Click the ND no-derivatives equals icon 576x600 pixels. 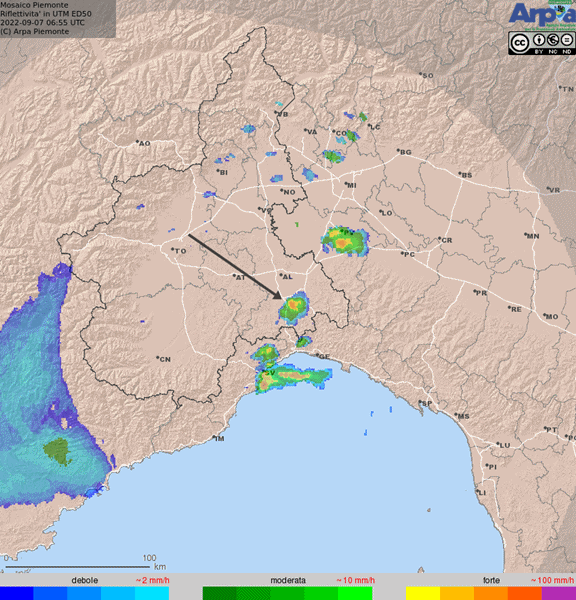coord(566,39)
